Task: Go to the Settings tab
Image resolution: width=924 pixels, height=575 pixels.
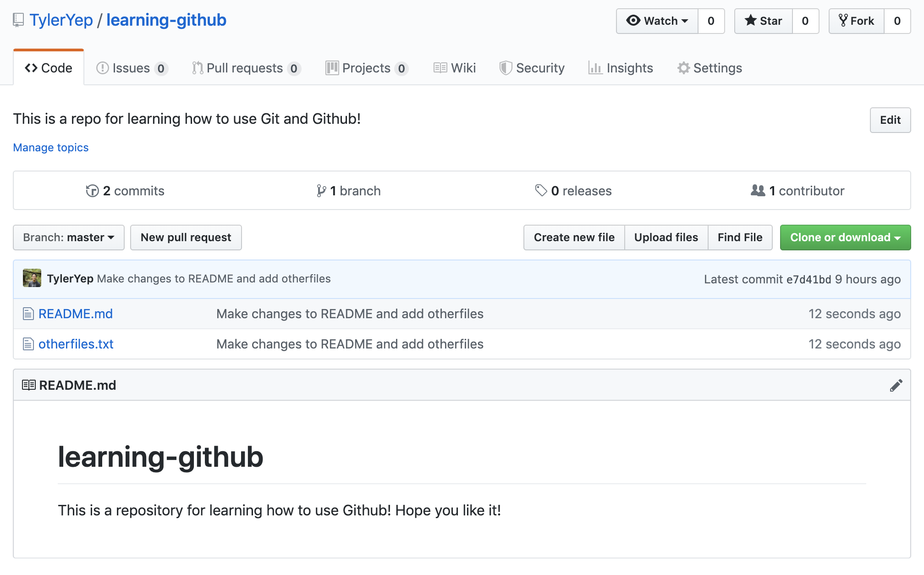Action: (709, 68)
